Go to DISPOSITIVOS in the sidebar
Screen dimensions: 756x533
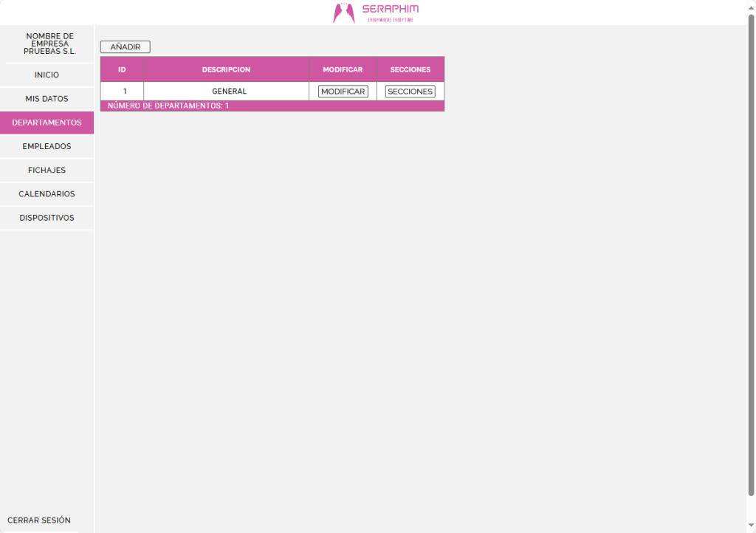pyautogui.click(x=47, y=218)
